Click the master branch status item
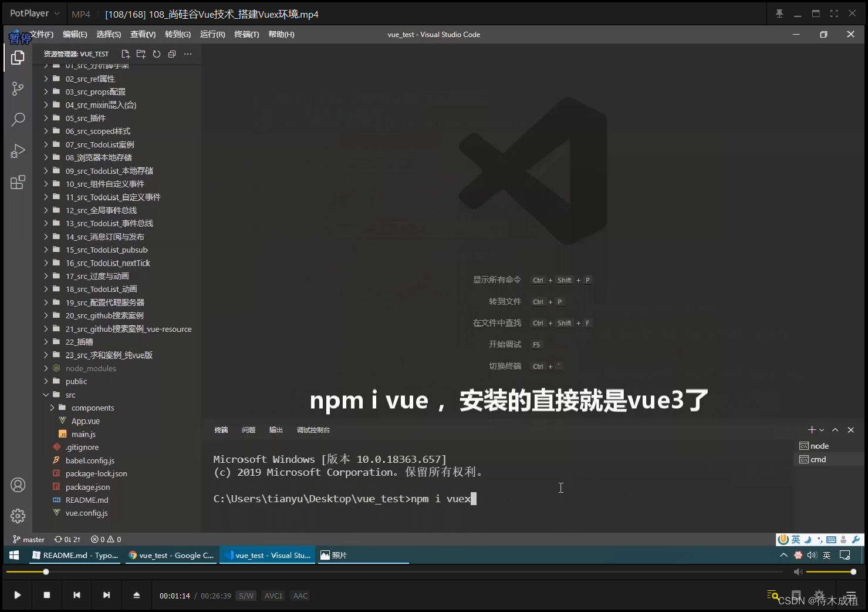 tap(29, 539)
